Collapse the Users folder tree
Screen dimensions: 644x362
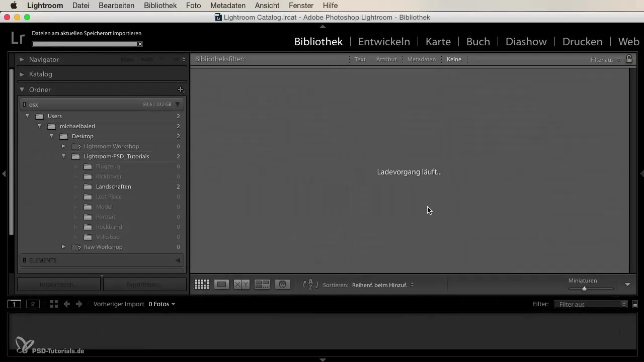28,116
